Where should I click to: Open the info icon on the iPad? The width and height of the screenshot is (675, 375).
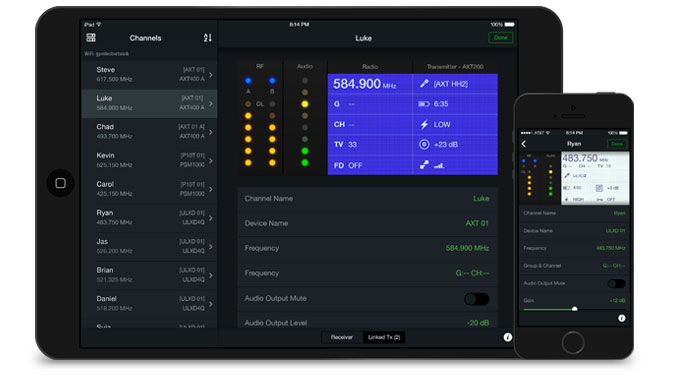(x=508, y=337)
